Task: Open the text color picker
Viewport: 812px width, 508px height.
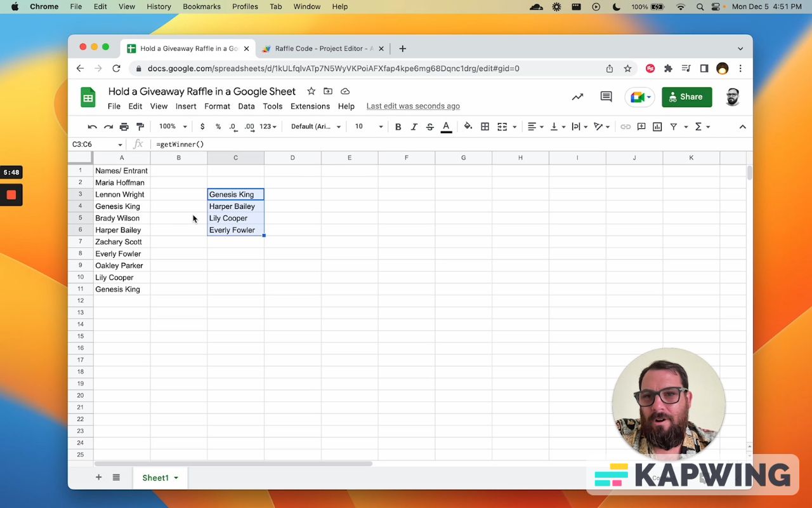Action: click(446, 127)
